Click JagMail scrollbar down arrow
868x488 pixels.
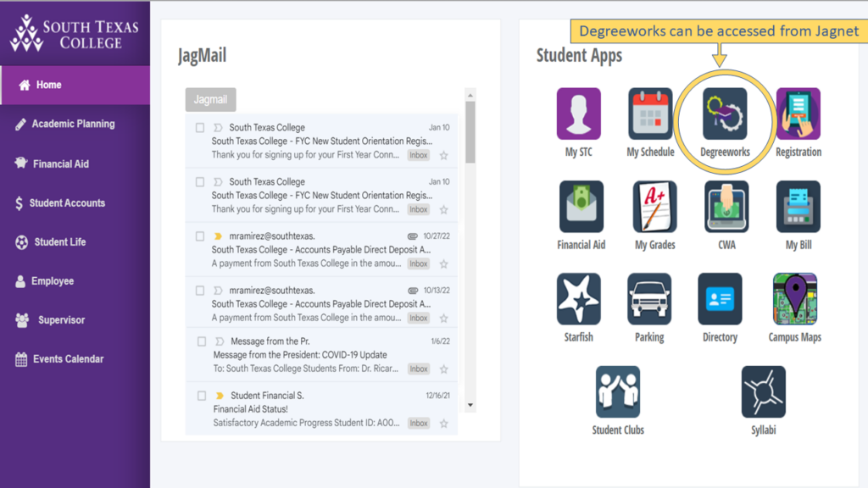(470, 405)
